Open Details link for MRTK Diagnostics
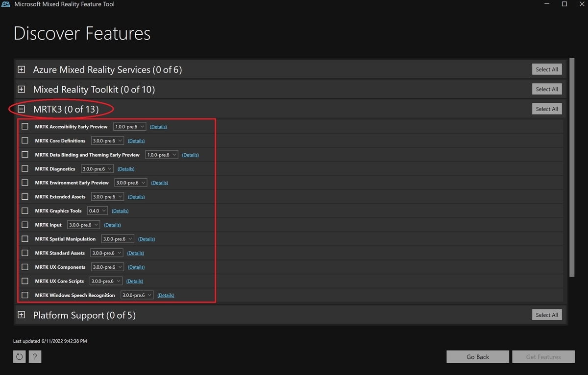 pyautogui.click(x=126, y=169)
